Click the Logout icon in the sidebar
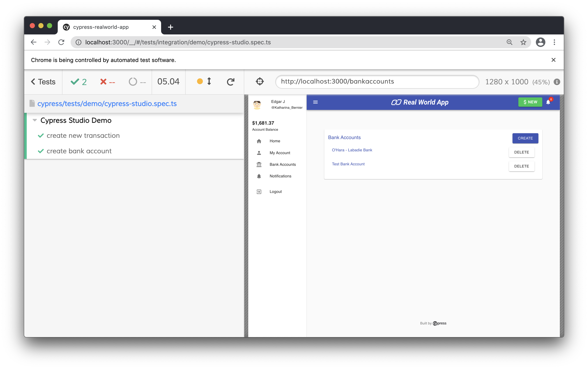Screen dimensions: 588x369 point(259,192)
